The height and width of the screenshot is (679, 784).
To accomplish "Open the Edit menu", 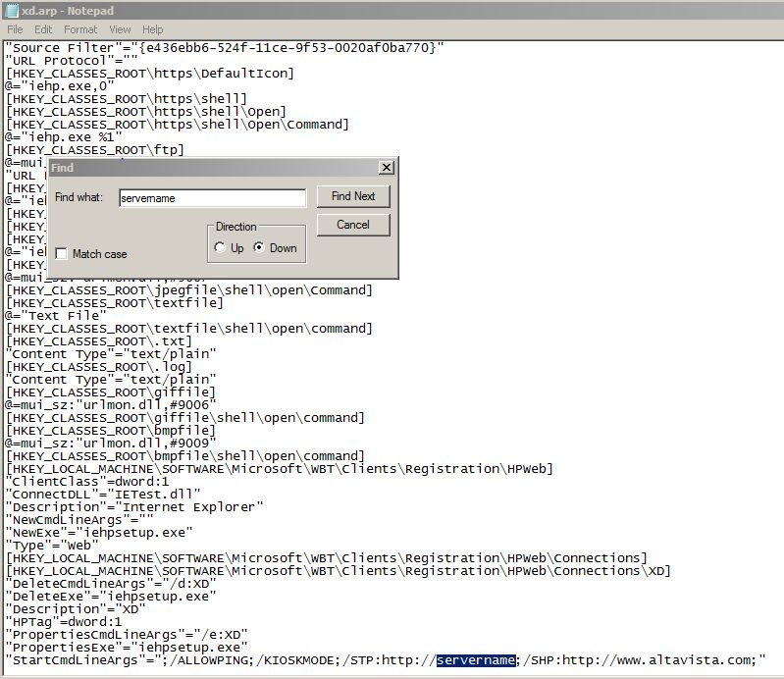I will [x=44, y=29].
